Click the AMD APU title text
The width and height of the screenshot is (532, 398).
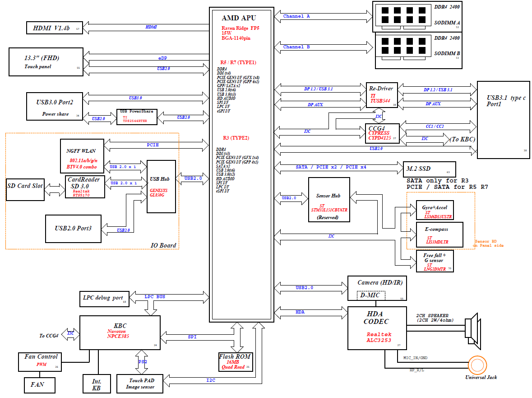point(239,18)
